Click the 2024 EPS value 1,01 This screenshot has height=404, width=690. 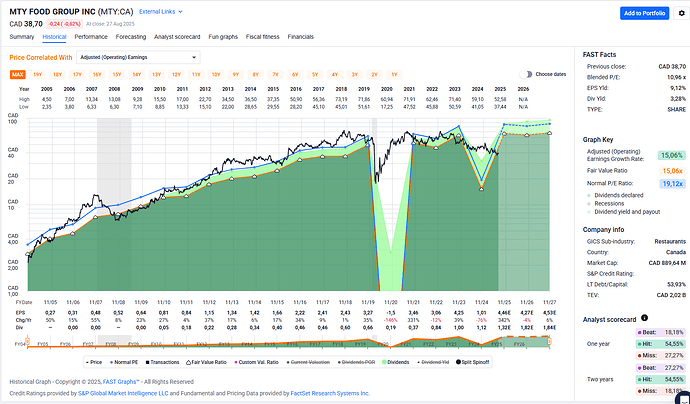tap(481, 313)
